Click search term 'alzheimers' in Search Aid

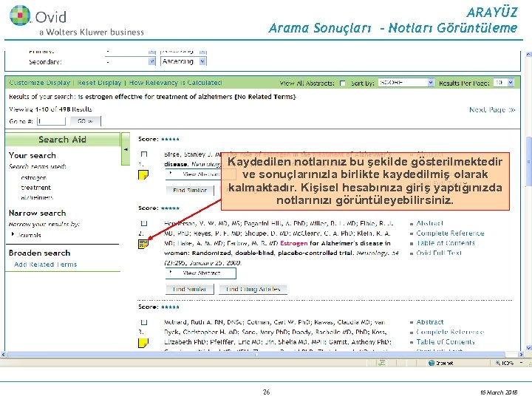pyautogui.click(x=37, y=197)
